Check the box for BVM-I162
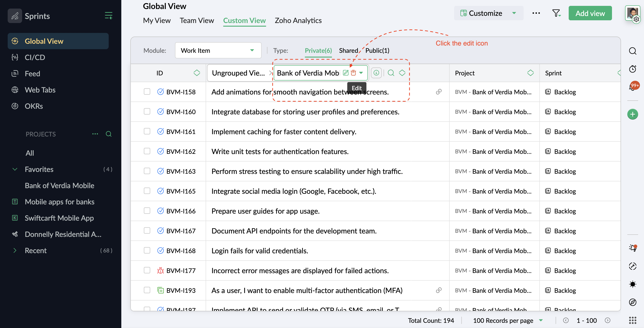 point(147,151)
